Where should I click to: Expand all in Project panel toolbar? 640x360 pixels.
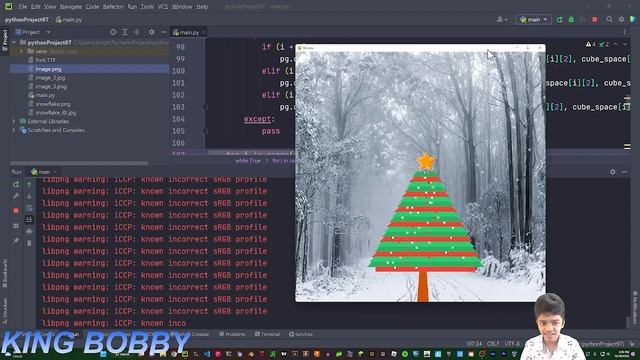click(125, 32)
